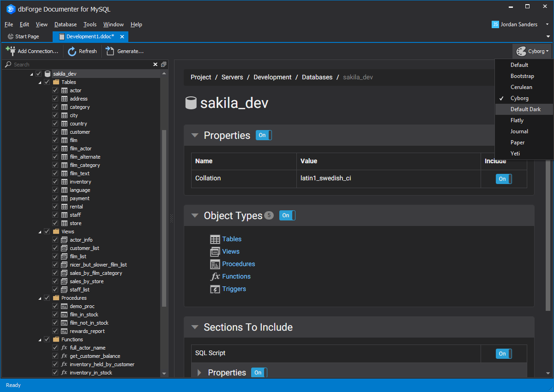Click the Add Connection plug icon
The height and width of the screenshot is (392, 554).
pos(10,51)
